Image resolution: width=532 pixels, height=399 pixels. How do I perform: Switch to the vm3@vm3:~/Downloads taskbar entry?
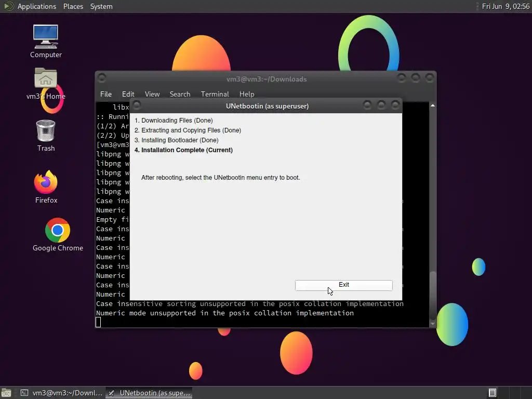[x=61, y=393]
